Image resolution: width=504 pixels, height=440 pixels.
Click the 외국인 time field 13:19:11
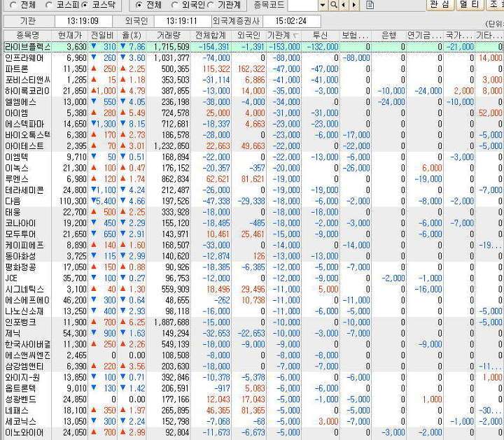pos(182,21)
